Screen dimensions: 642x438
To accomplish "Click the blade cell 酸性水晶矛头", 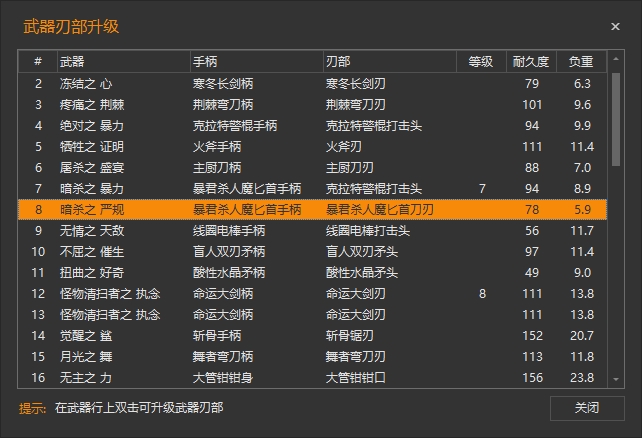I will click(x=362, y=273).
